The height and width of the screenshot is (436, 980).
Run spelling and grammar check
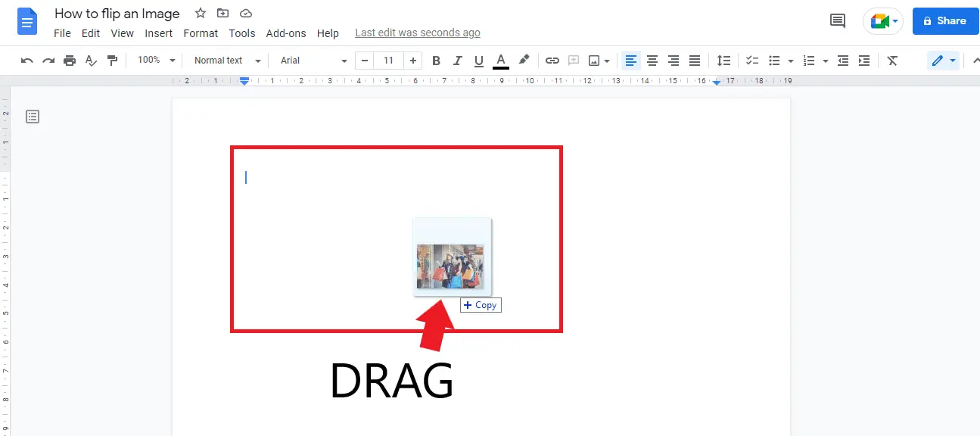pos(91,60)
